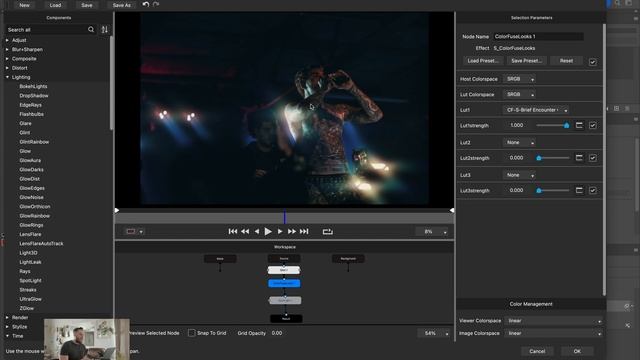Select the Result node in Workspace
The height and width of the screenshot is (360, 640).
click(x=286, y=318)
